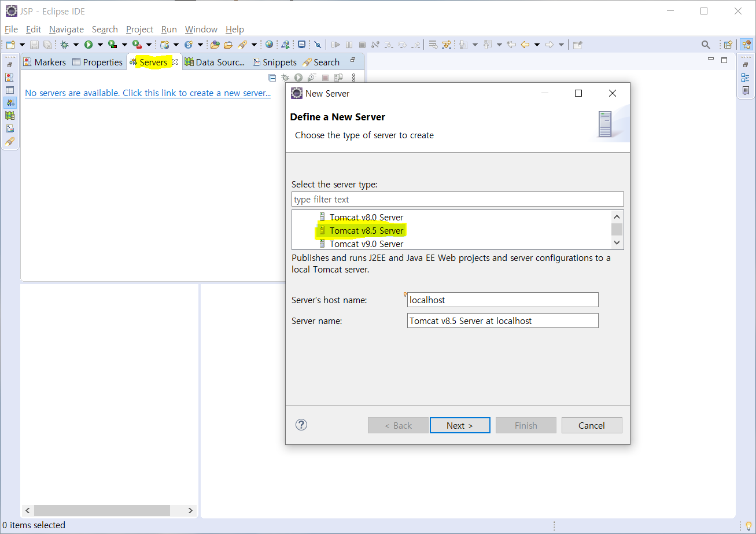
Task: Open the File menu
Action: pyautogui.click(x=11, y=29)
